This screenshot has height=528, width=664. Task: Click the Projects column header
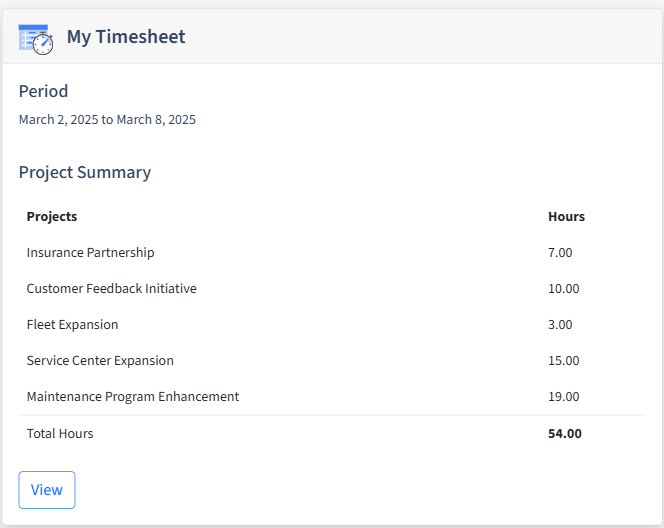tap(52, 216)
